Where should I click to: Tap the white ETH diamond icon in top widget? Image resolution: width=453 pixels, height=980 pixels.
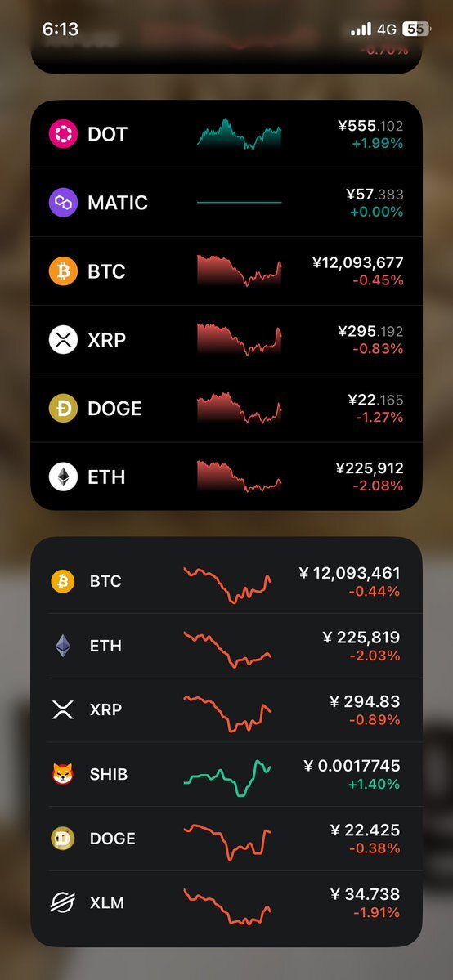coord(63,477)
